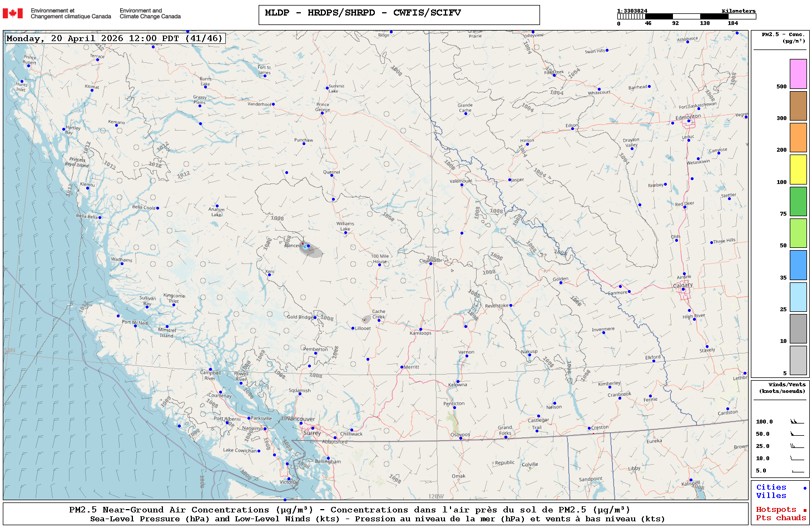Viewport: 812px width, 528px height.
Task: Click the 5.0 knots wind barb symbol
Action: (x=797, y=471)
